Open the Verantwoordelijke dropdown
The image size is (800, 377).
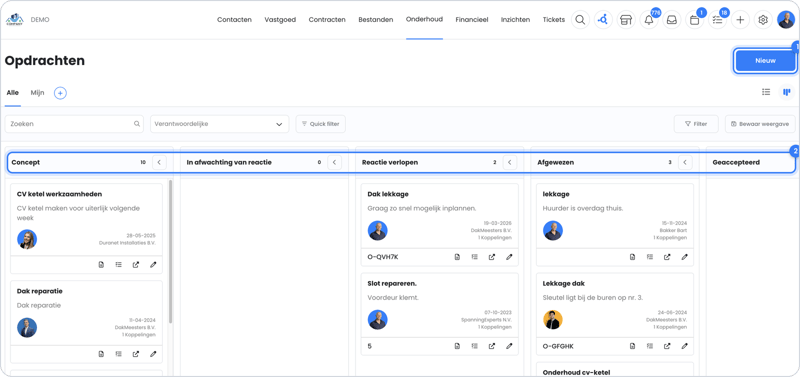(219, 124)
